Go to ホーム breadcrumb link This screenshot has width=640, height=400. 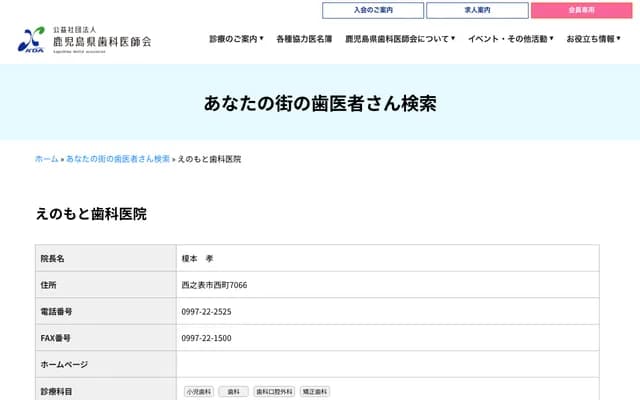[47, 159]
